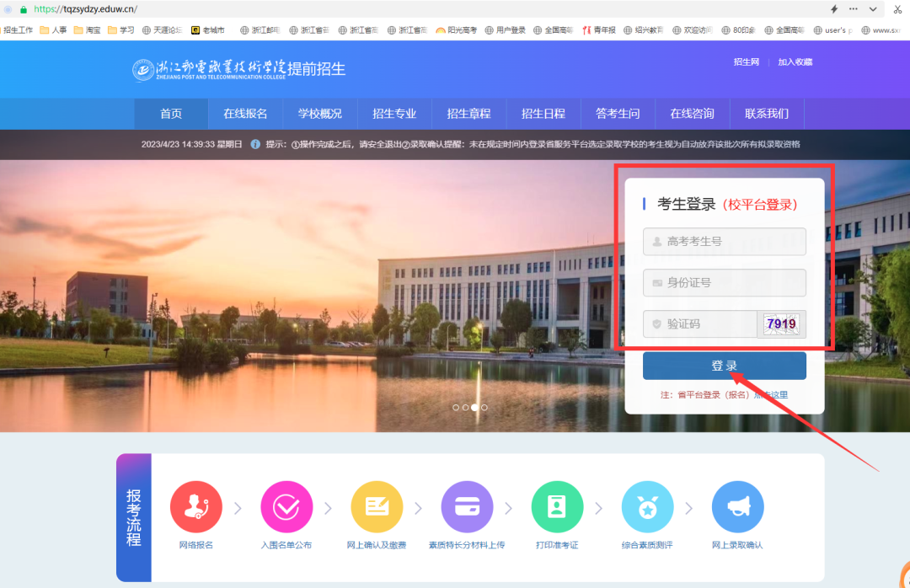Image resolution: width=910 pixels, height=588 pixels.
Task: Click the scissors screenshot icon
Action: pos(898,9)
